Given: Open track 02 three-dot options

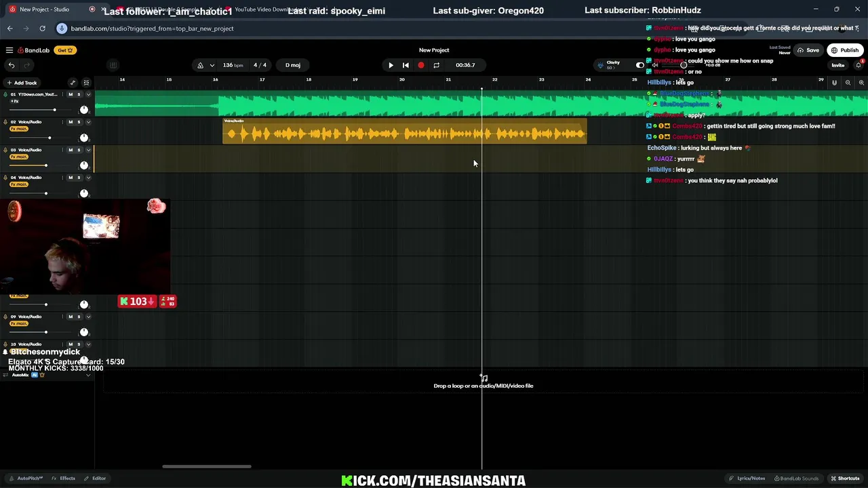Looking at the screenshot, I should tap(62, 122).
